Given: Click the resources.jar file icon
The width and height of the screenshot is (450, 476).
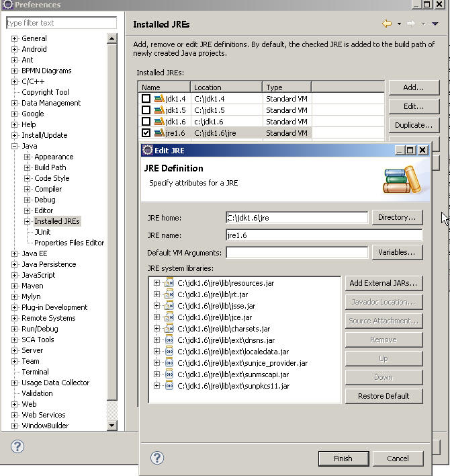Looking at the screenshot, I should (x=169, y=283).
